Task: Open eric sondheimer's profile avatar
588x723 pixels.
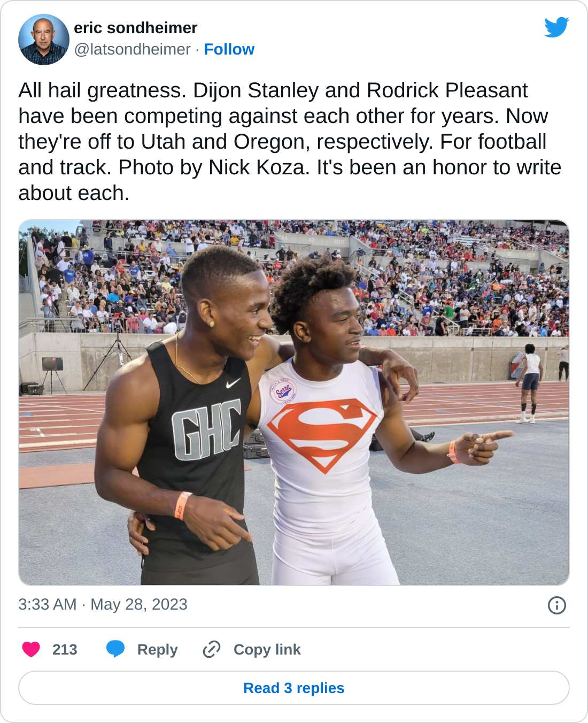Action: 44,40
